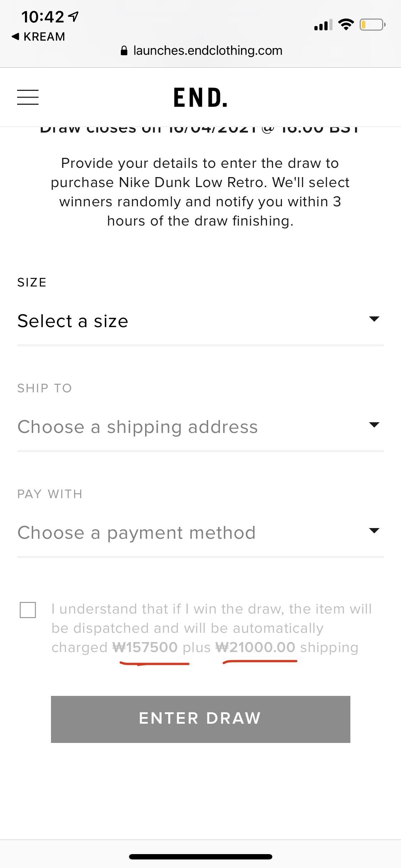Tap 'Choose a shipping address' field text

point(138,427)
